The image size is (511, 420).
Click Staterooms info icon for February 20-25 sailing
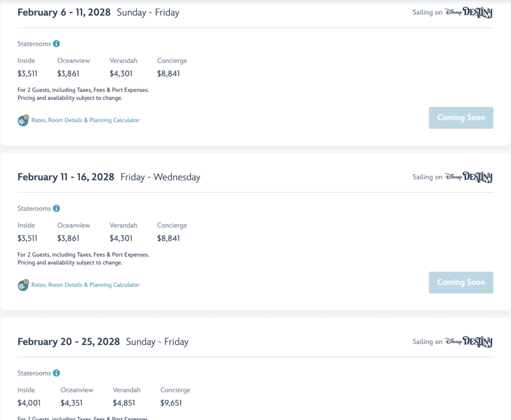click(56, 373)
